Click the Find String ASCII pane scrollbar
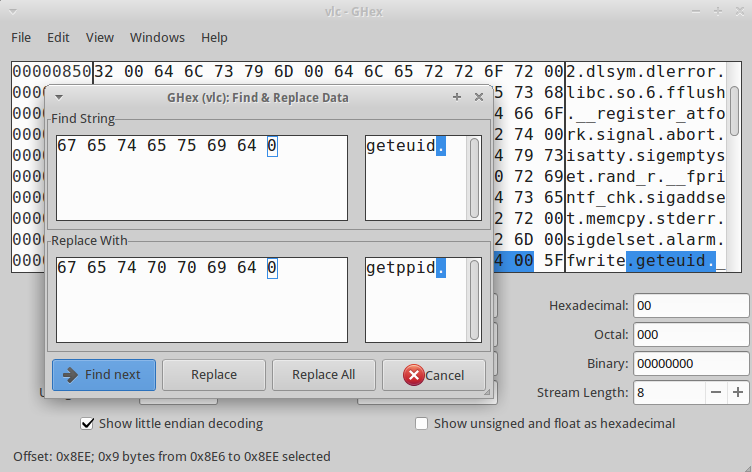The image size is (752, 472). click(x=474, y=178)
